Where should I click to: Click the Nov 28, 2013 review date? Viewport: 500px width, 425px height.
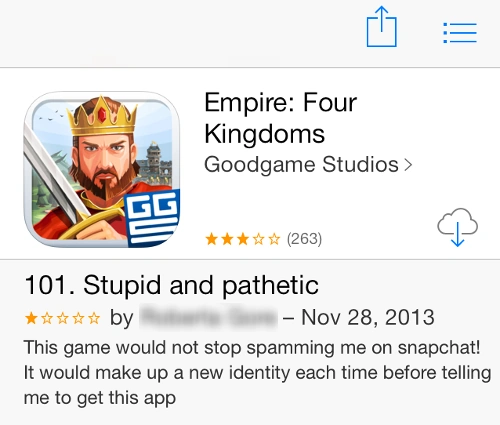pyautogui.click(x=368, y=317)
